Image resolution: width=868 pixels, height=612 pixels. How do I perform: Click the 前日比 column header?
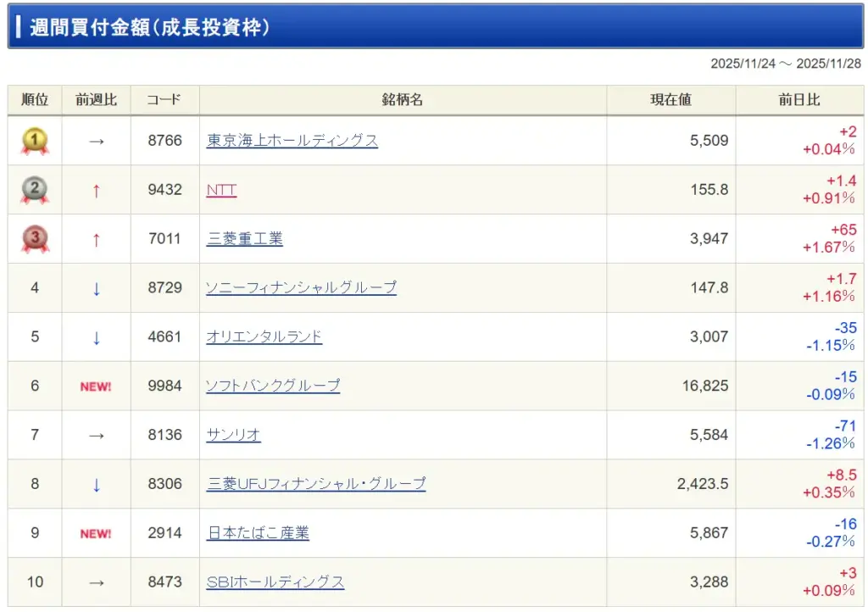799,100
